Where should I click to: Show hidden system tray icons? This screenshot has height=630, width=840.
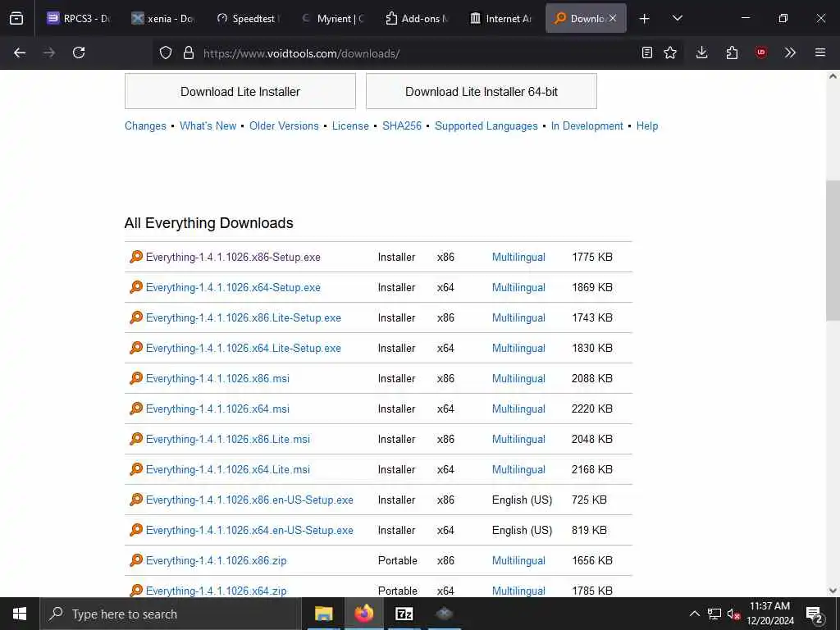tap(694, 614)
